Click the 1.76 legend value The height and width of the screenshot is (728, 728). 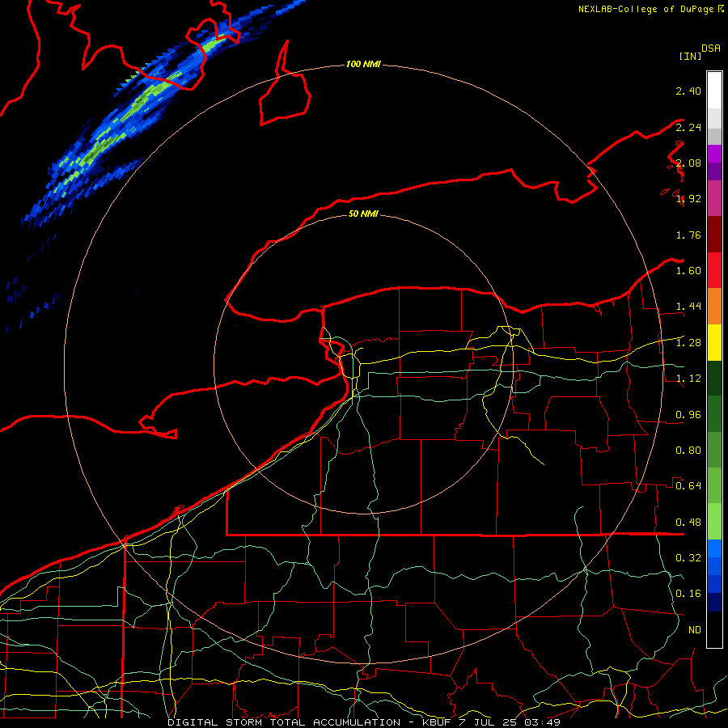pyautogui.click(x=688, y=235)
